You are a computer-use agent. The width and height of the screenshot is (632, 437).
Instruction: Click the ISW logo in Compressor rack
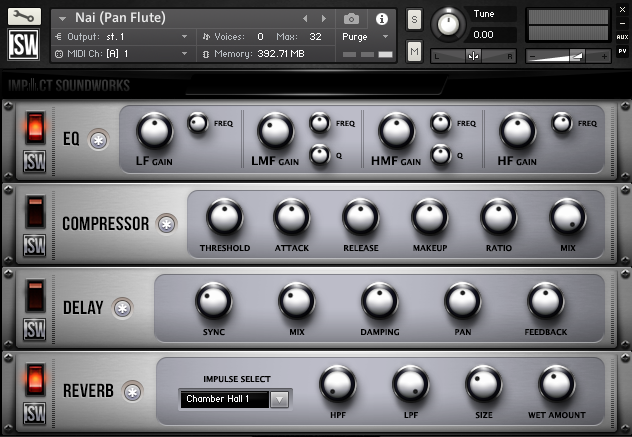point(35,246)
